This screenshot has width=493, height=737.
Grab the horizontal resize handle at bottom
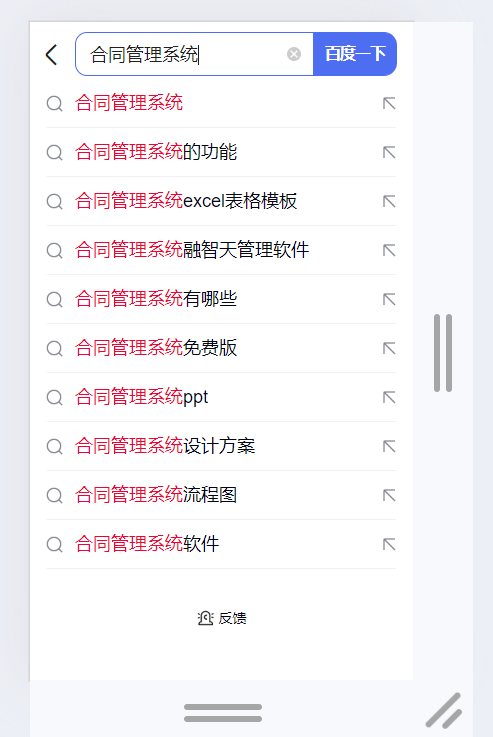point(223,713)
